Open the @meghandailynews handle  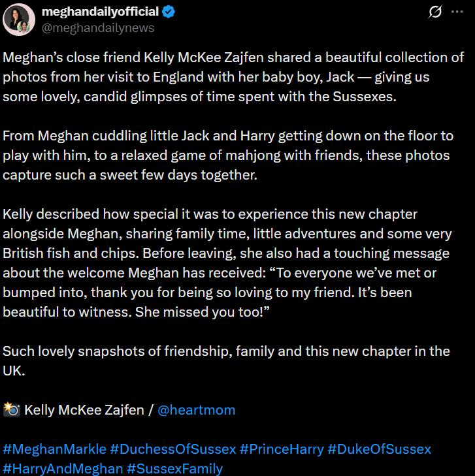(x=98, y=28)
